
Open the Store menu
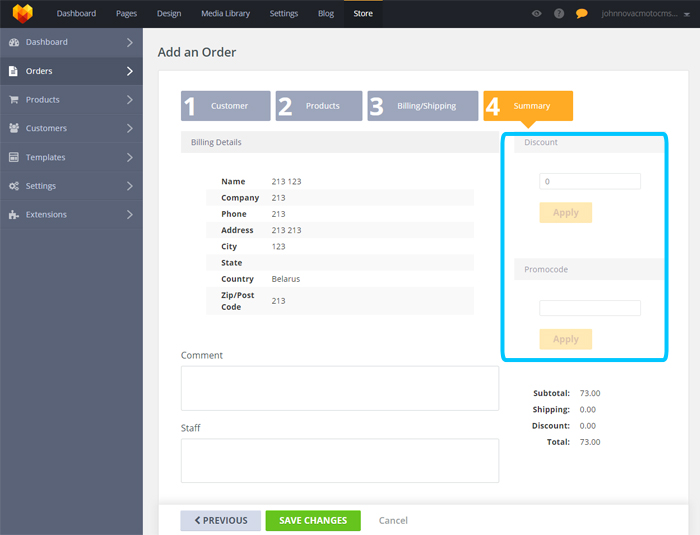363,13
